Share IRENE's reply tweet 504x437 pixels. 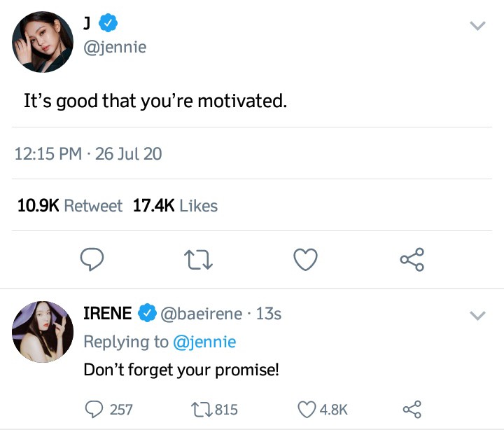coord(412,410)
